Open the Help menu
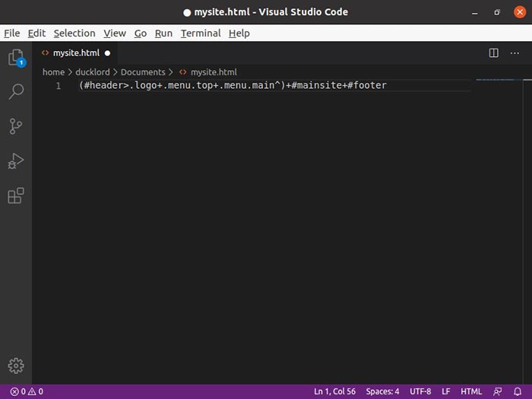 coord(239,33)
